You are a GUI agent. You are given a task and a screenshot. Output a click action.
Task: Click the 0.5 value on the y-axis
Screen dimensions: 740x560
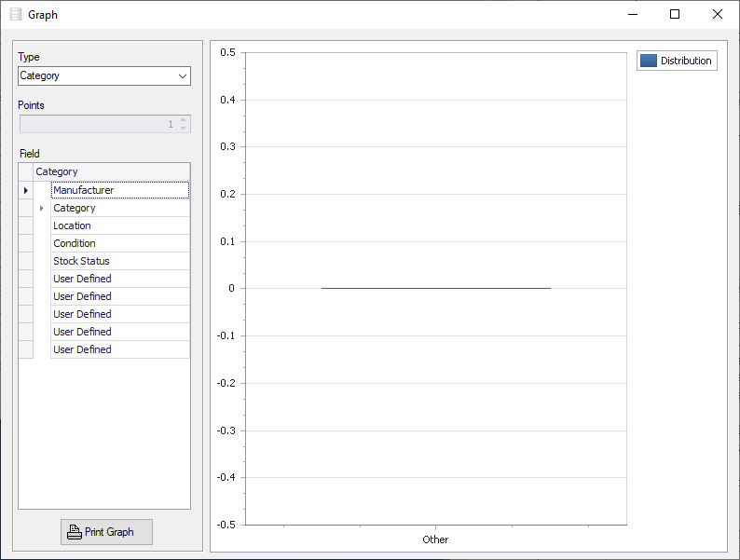(x=228, y=52)
